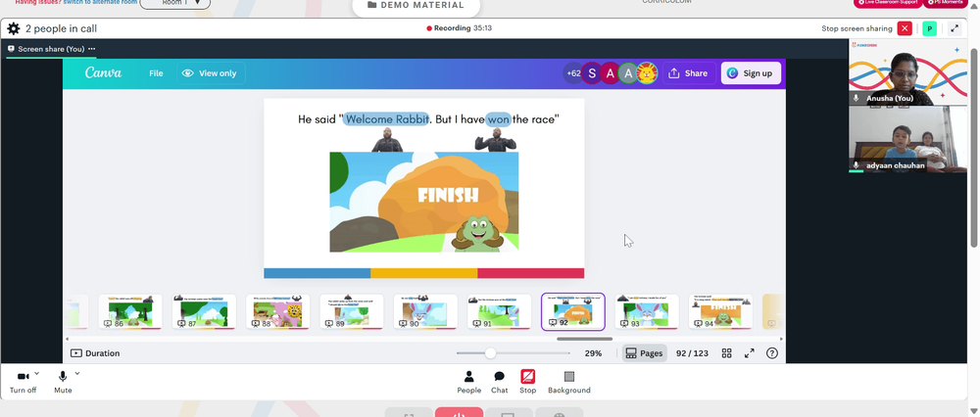Click the Canva Sign up button
This screenshot has width=980, height=417.
tap(751, 73)
